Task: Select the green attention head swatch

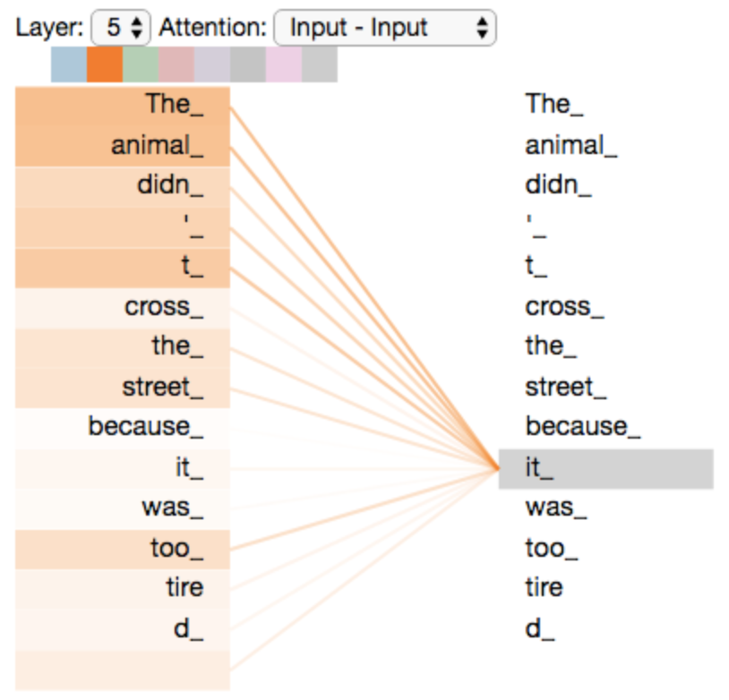Action: click(x=141, y=64)
